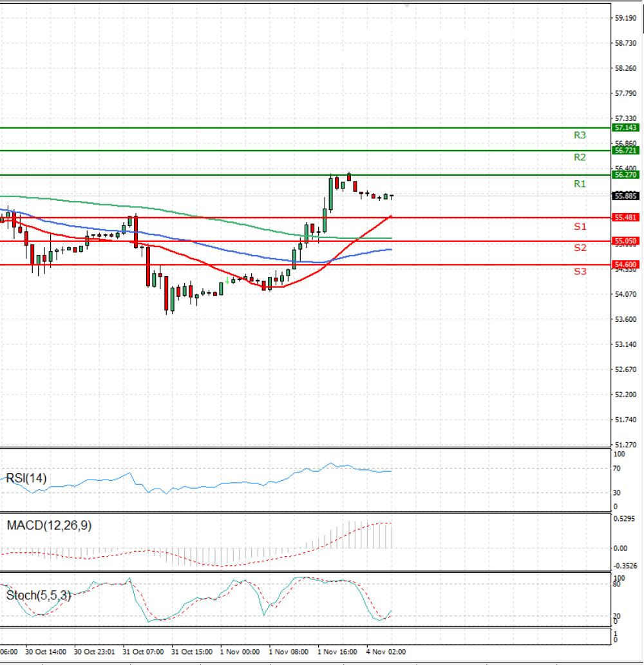This screenshot has width=644, height=665.
Task: Click the 54.070 price axis value
Action: tap(626, 294)
